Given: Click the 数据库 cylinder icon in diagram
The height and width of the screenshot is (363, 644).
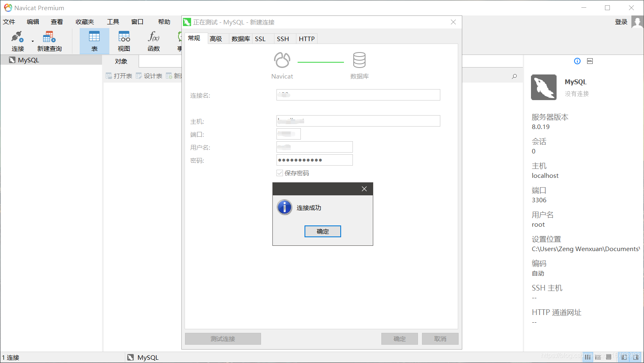Looking at the screenshot, I should click(x=359, y=60).
